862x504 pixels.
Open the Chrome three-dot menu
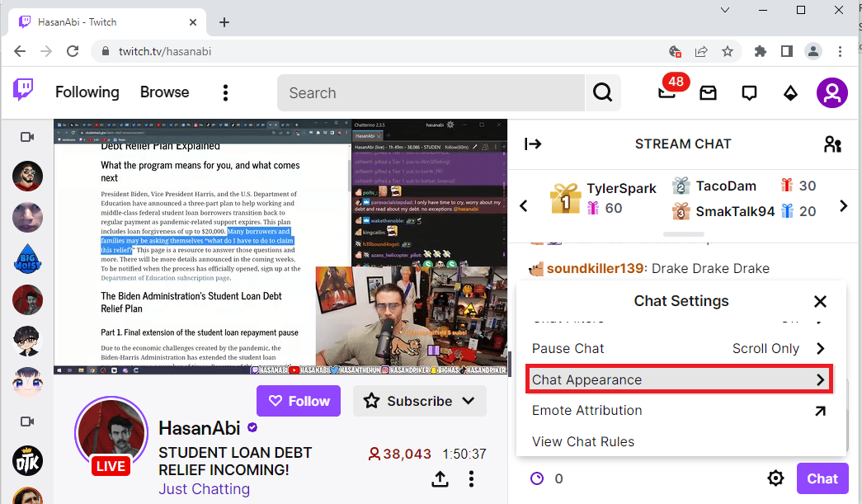840,51
